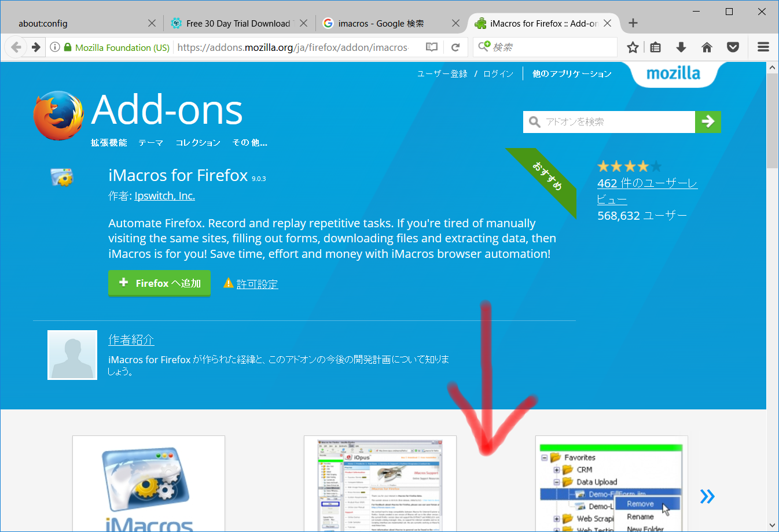This screenshot has width=779, height=532.
Task: Close the Free 30 Day Trial Download tab
Action: tap(303, 23)
